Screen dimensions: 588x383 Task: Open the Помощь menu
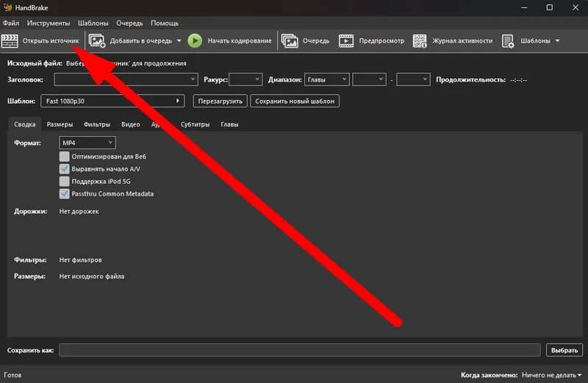(164, 23)
